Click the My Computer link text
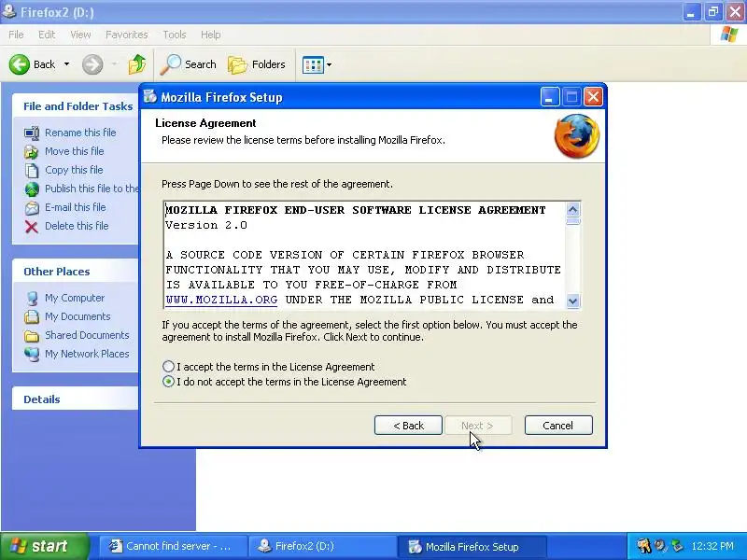 pos(75,298)
